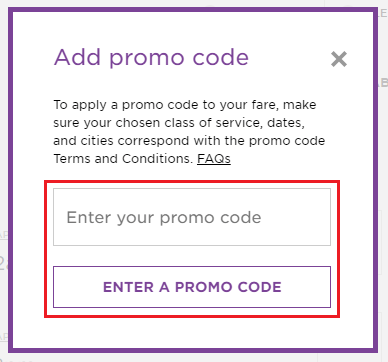View promo code FAQs via underlined link
This screenshot has height=362, width=388.
(x=214, y=159)
